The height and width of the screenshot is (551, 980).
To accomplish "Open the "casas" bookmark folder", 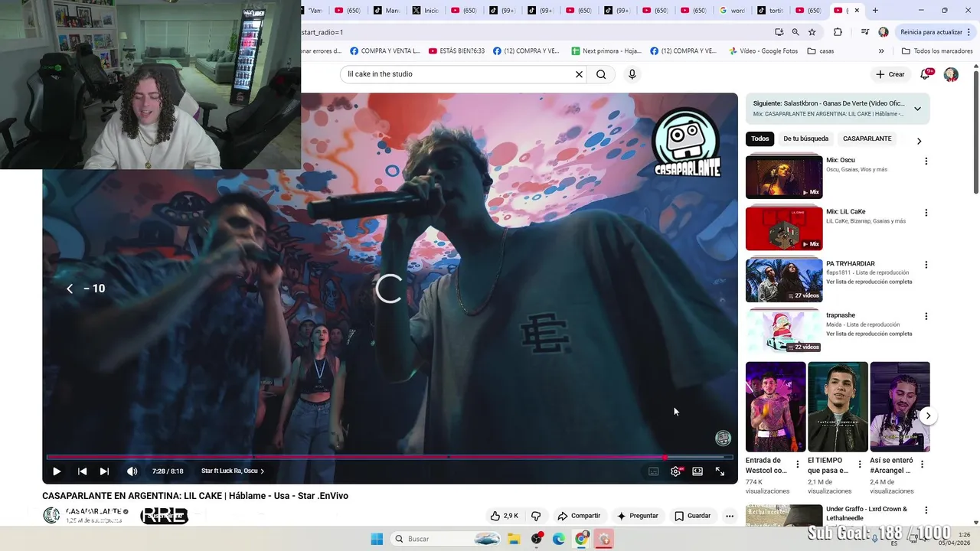I will [x=821, y=51].
